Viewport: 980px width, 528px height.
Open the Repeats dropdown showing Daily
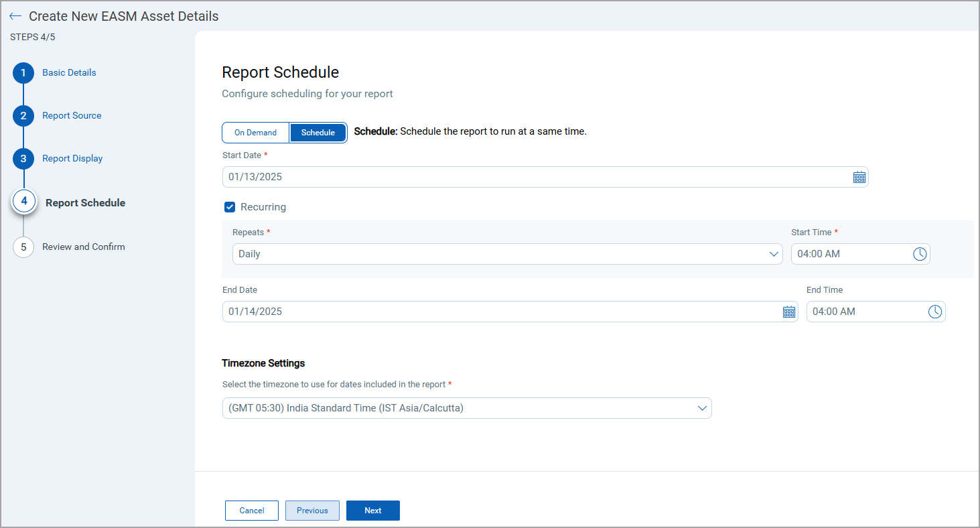[x=507, y=253]
